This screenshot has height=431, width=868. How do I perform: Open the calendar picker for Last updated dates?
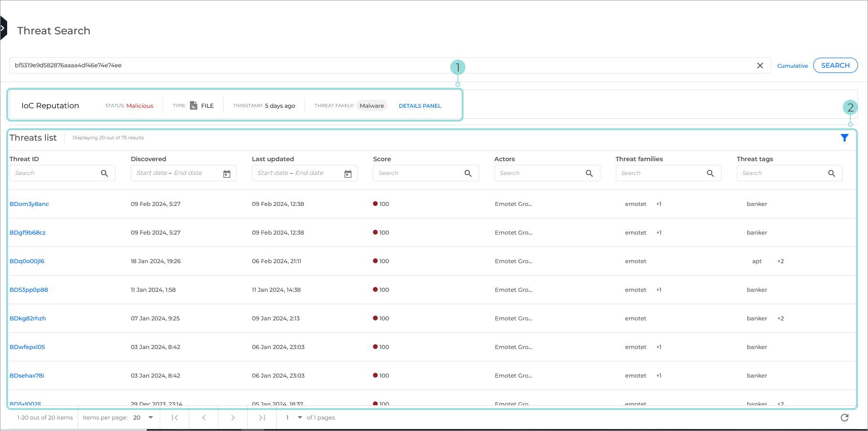pyautogui.click(x=347, y=173)
